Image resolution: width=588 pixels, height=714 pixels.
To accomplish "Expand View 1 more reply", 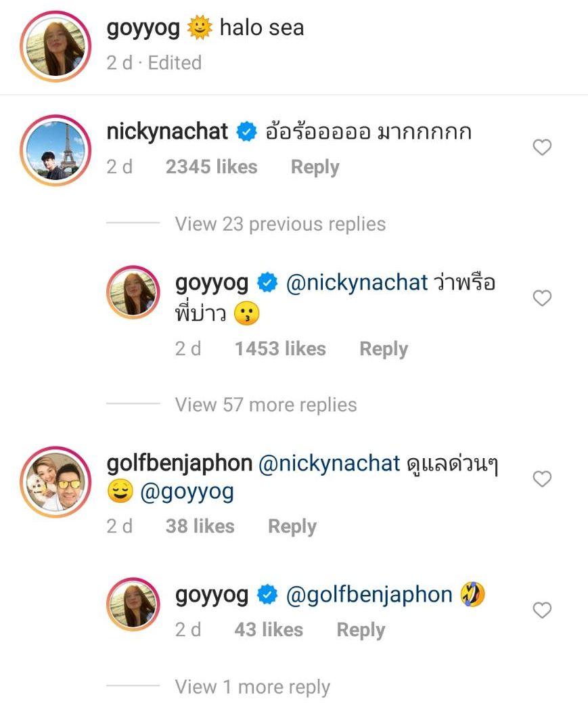I will 252,687.
